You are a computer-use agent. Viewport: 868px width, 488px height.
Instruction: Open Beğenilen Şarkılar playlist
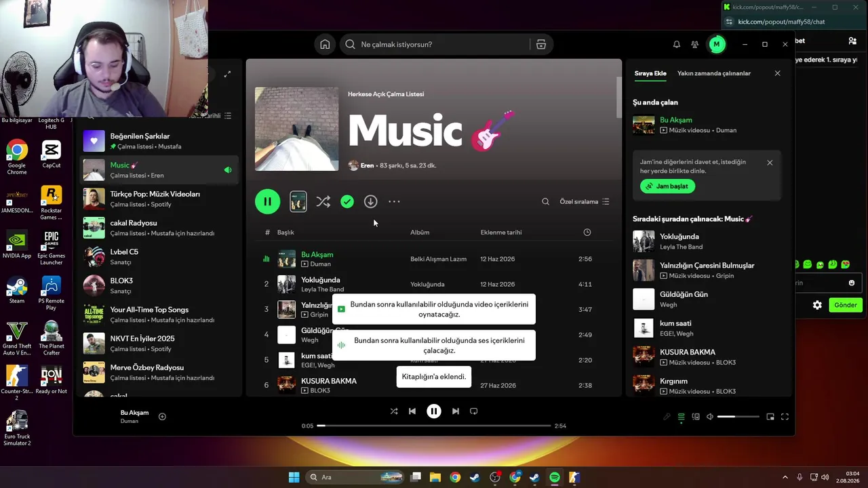tap(159, 141)
